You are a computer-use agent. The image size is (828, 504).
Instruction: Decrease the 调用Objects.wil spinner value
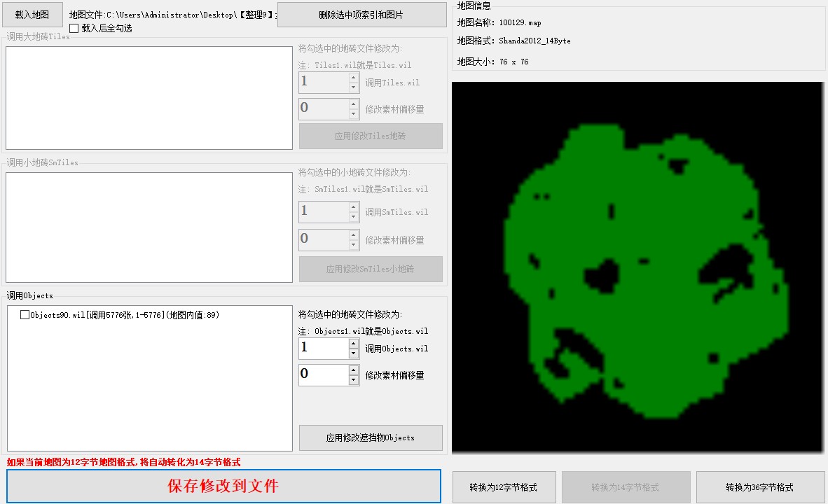click(x=354, y=353)
